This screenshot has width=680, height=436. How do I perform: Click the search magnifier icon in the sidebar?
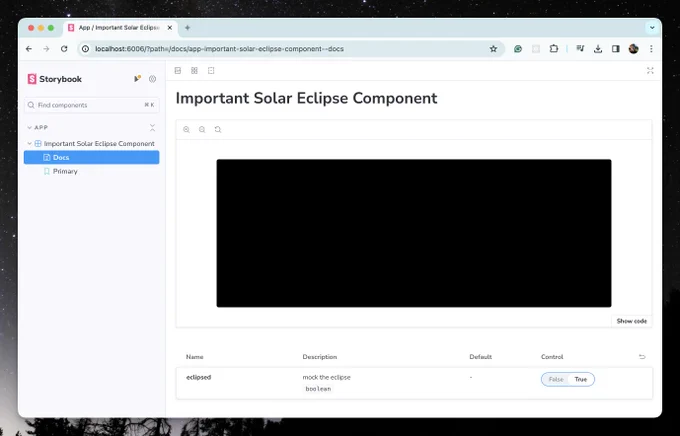(x=31, y=105)
